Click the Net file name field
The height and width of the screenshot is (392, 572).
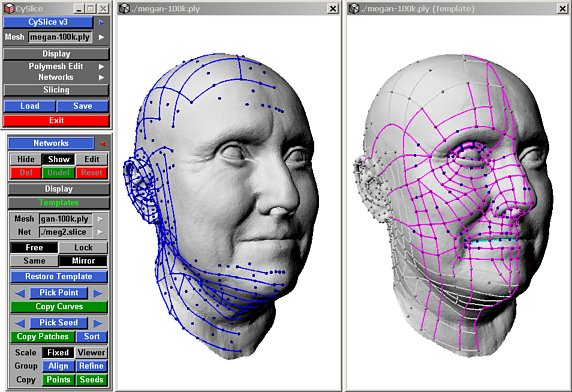65,232
